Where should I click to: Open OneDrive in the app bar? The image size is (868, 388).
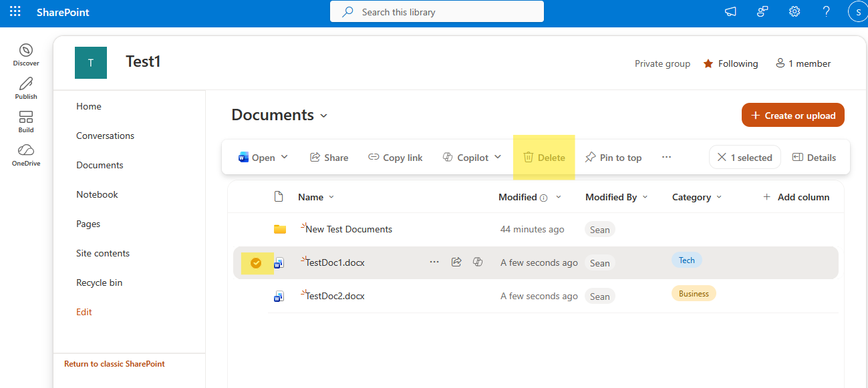(x=26, y=155)
